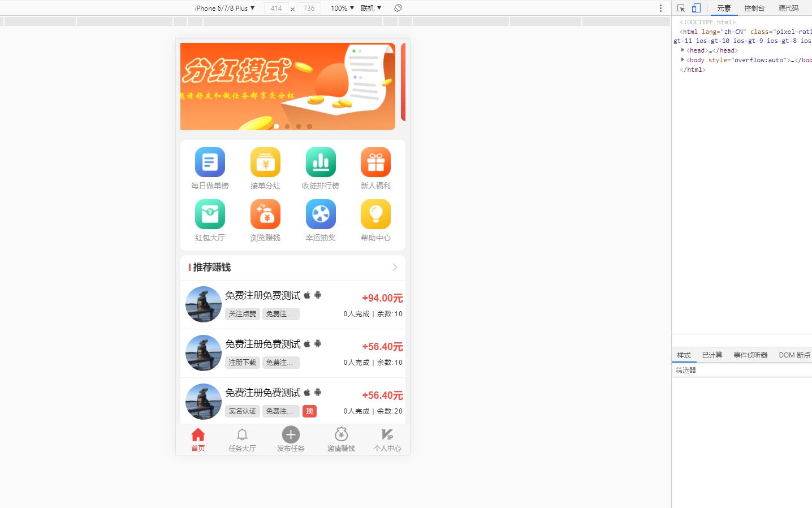Image resolution: width=812 pixels, height=508 pixels.
Task: Click the rotate screen orientation icon
Action: (x=398, y=8)
